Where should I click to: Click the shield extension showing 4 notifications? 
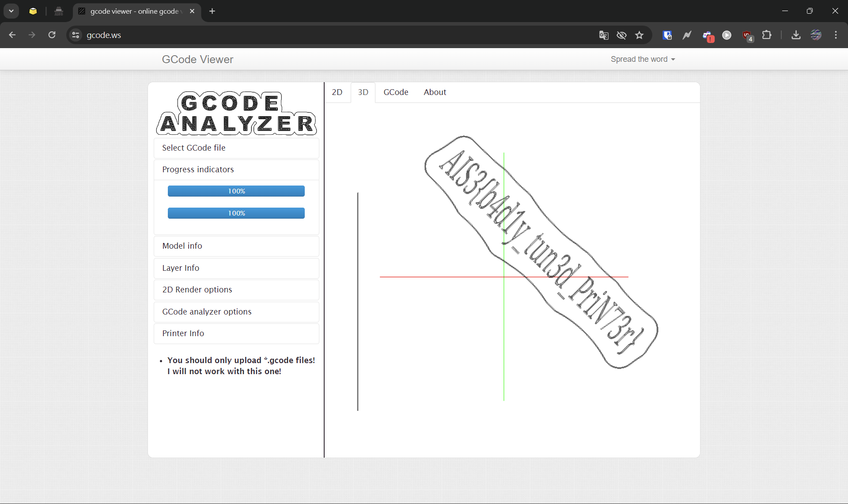coord(747,35)
